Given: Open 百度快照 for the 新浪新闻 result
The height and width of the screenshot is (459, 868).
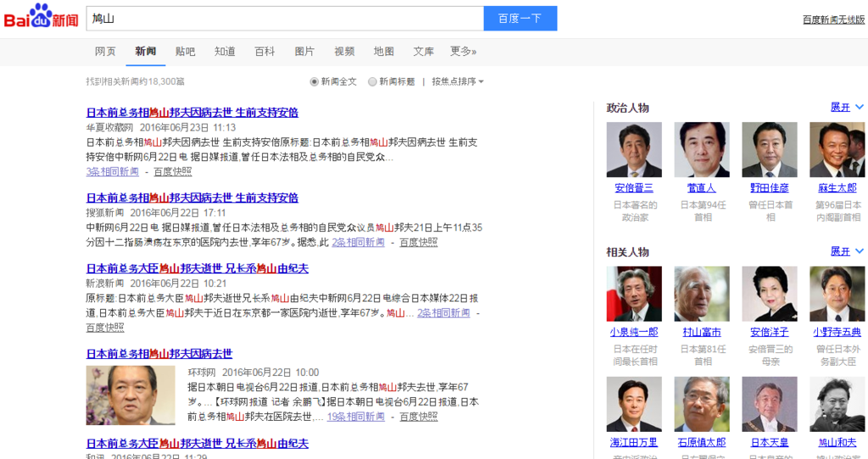Looking at the screenshot, I should pos(105,328).
